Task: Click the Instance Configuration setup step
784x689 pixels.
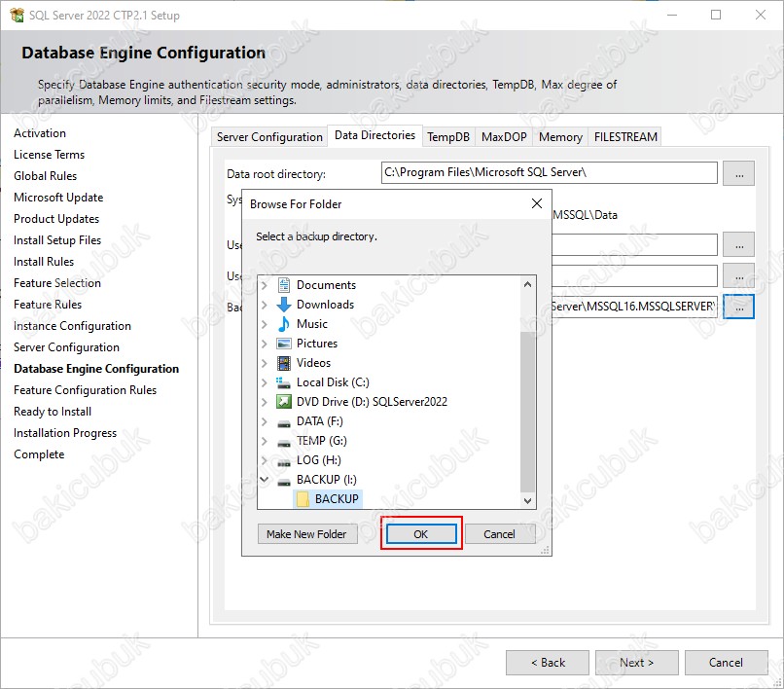Action: pos(72,326)
